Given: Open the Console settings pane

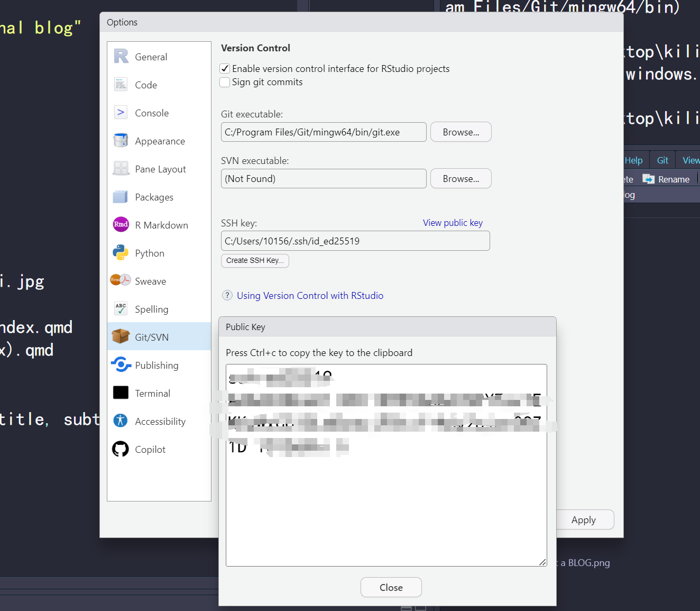Looking at the screenshot, I should pos(152,113).
